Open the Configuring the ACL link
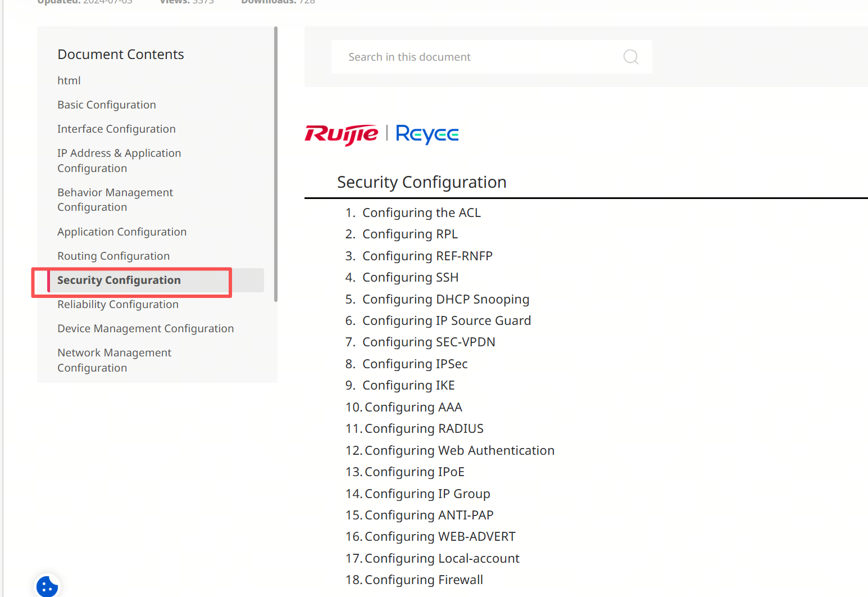 (x=421, y=213)
